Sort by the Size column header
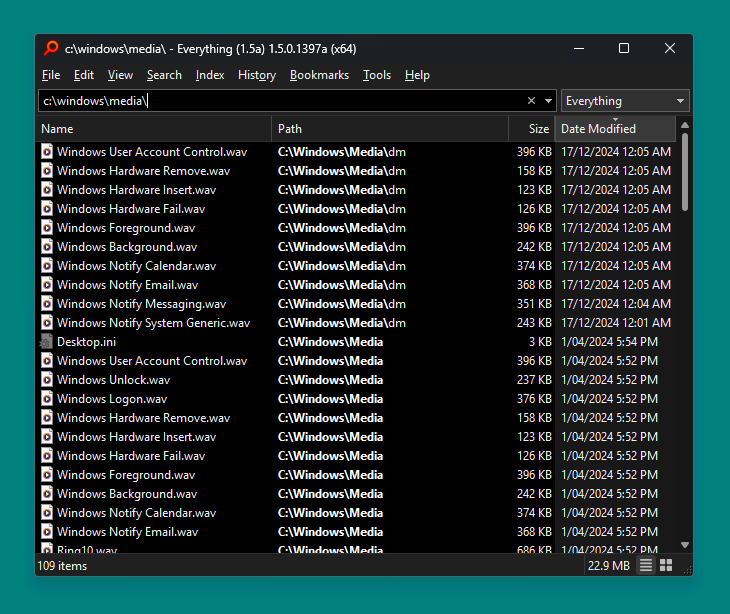Screen dimensions: 730x614 pos(538,129)
